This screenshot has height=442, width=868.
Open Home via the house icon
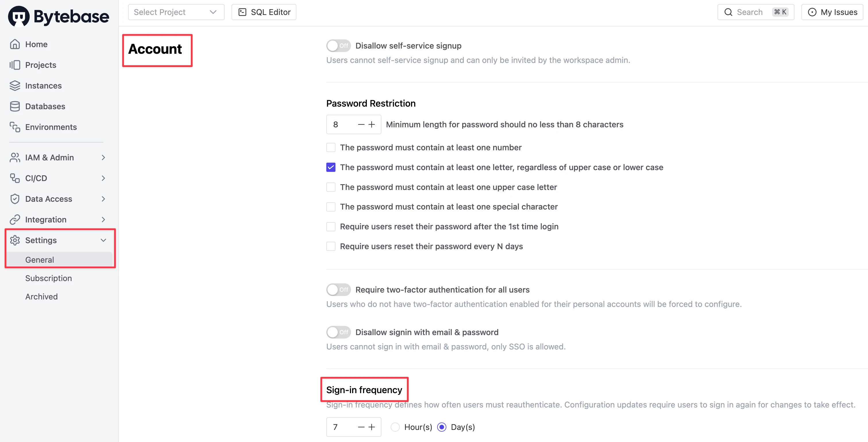(x=15, y=44)
